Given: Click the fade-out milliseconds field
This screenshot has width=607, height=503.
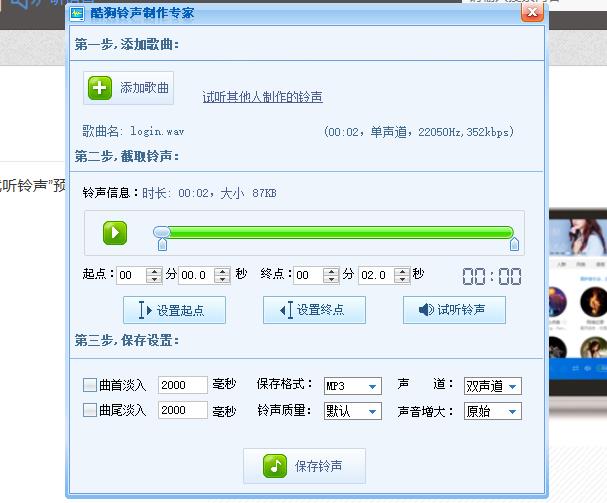Looking at the screenshot, I should 183,410.
